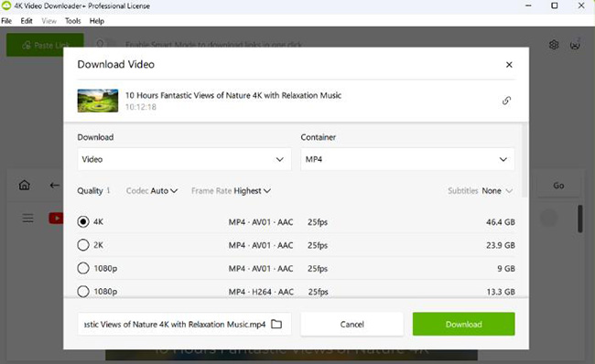Screen dimensions: 595x364
Task: Click the dialog's vertical scrollbar
Action: tap(525, 160)
